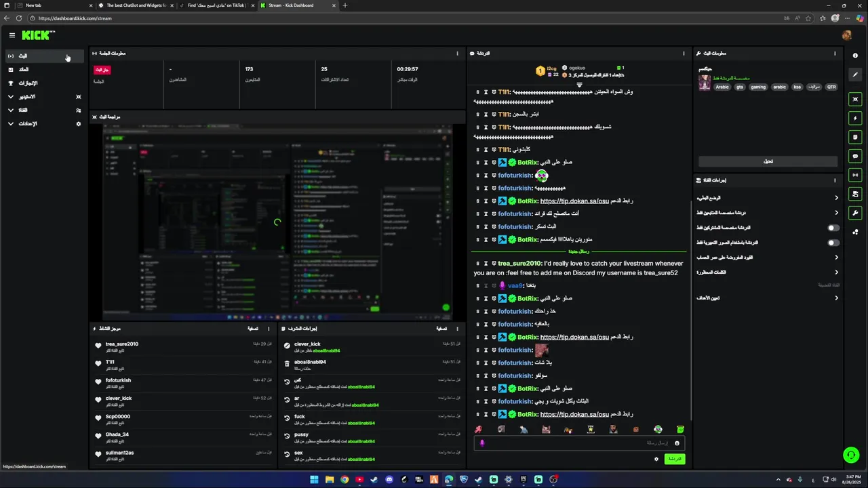Open set goals chevron
This screenshot has height=488, width=868.
coord(836,298)
